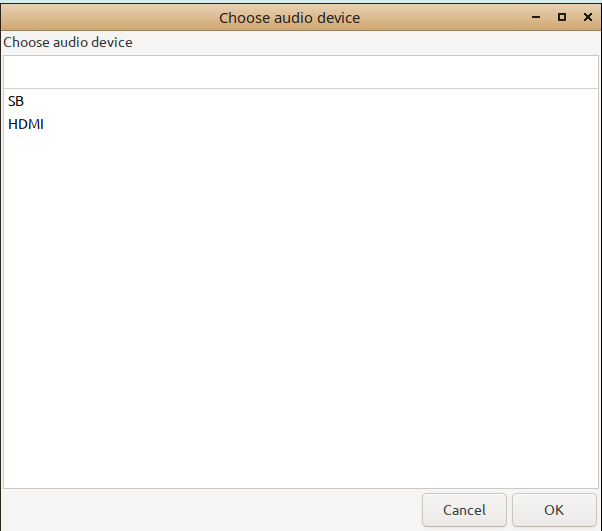The width and height of the screenshot is (602, 531).
Task: Click the Cancel button
Action: click(464, 510)
